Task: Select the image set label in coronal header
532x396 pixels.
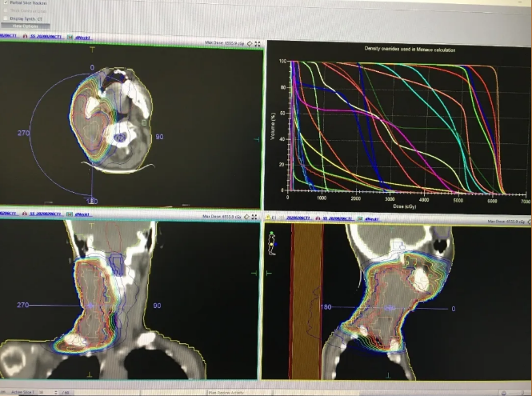Action: (8, 216)
